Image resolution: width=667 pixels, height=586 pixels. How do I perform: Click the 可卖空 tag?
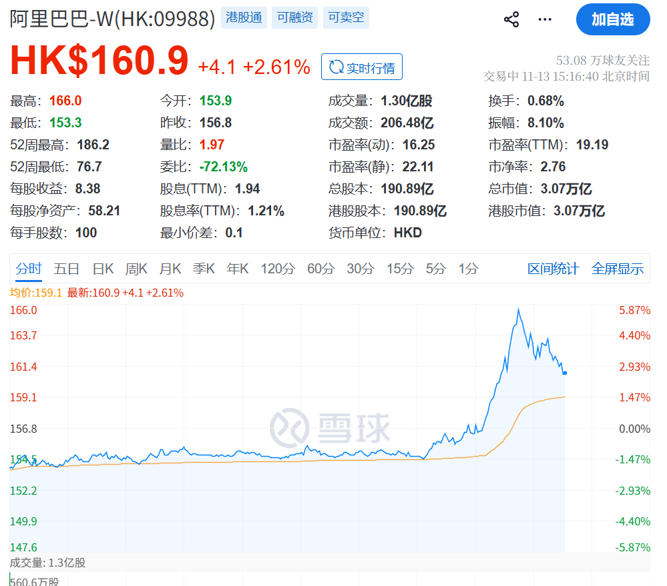(347, 19)
